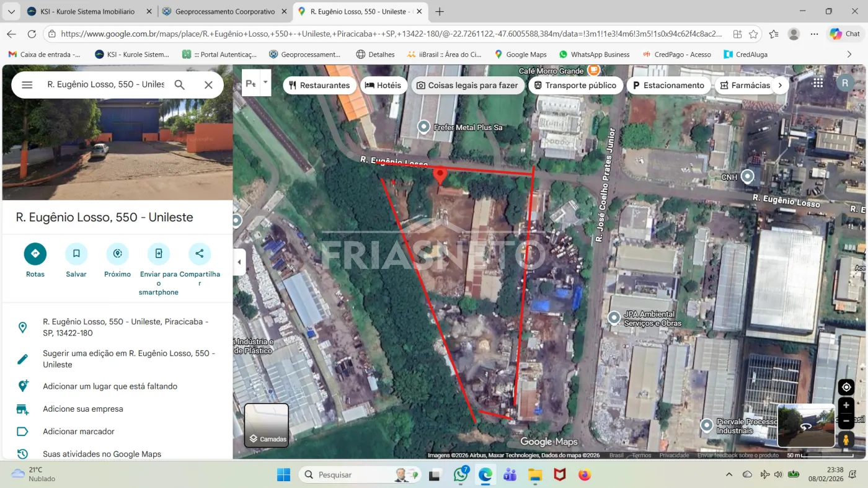Screen dimensions: 868x488
Task: Toggle the Camadas layers view
Action: click(x=267, y=425)
